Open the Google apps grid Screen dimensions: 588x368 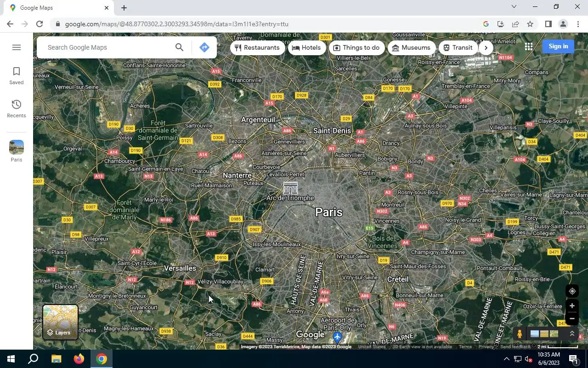(x=529, y=46)
